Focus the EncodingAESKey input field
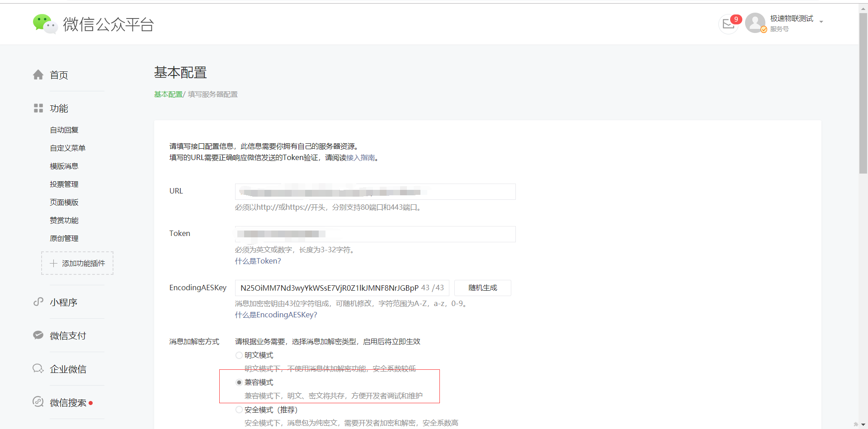This screenshot has height=429, width=868. point(342,288)
